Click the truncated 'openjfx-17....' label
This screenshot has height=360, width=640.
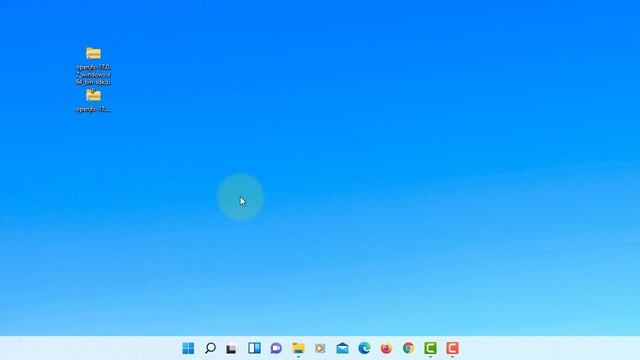[93, 109]
